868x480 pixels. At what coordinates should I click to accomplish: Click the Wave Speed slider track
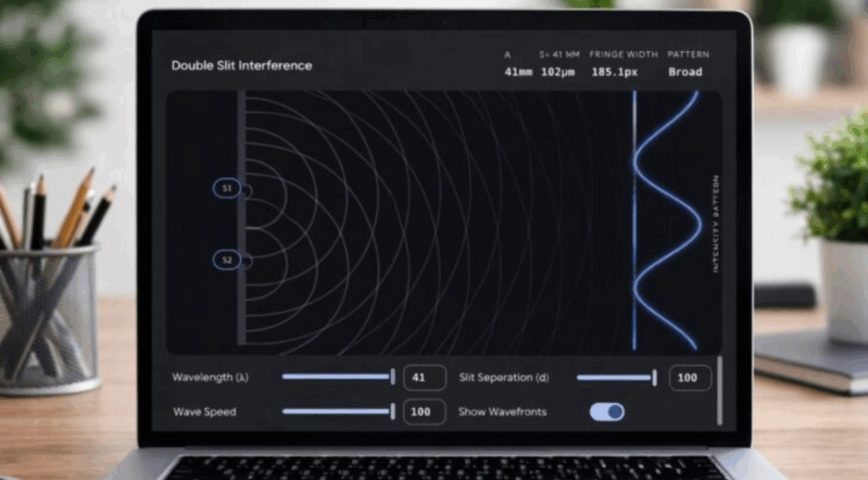335,412
